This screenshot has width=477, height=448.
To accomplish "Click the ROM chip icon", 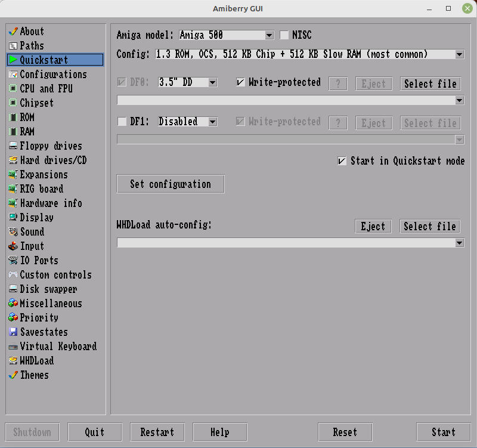I will pos(13,117).
